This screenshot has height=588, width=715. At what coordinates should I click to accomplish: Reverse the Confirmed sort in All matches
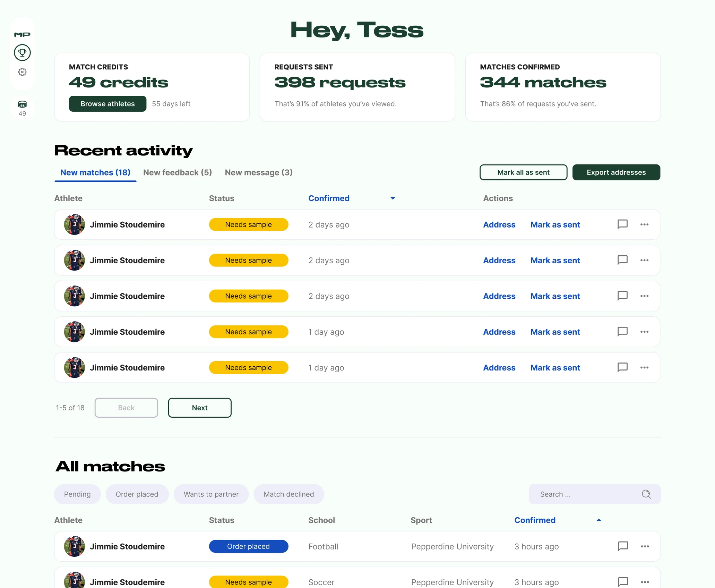click(x=599, y=520)
